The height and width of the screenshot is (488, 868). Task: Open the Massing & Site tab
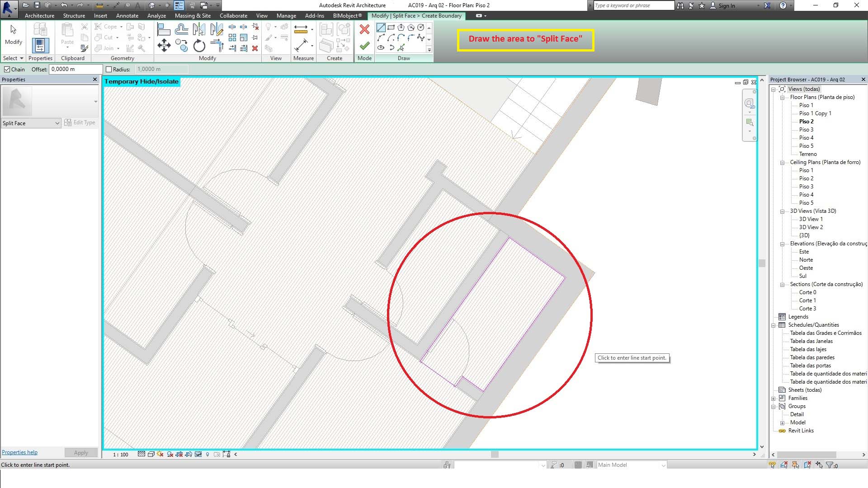tap(193, 15)
